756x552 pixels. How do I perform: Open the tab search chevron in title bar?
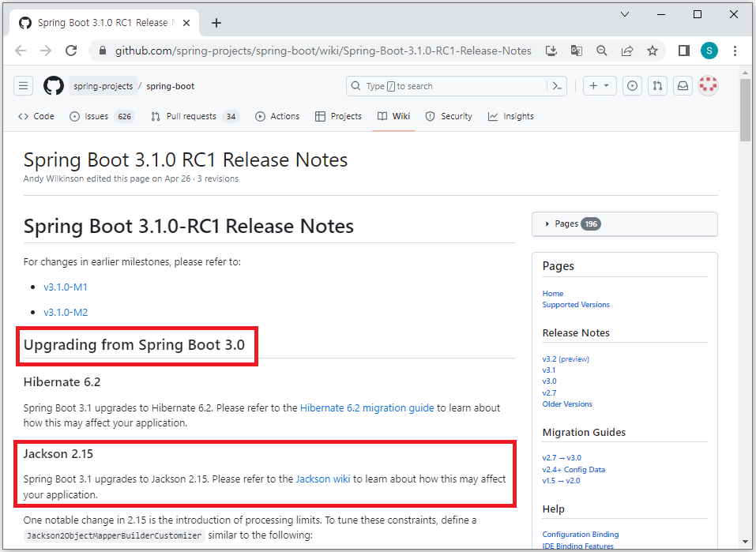(625, 14)
